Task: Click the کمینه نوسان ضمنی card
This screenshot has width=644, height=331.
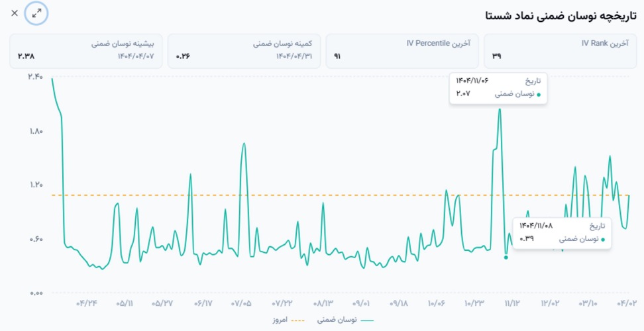Action: pyautogui.click(x=244, y=51)
